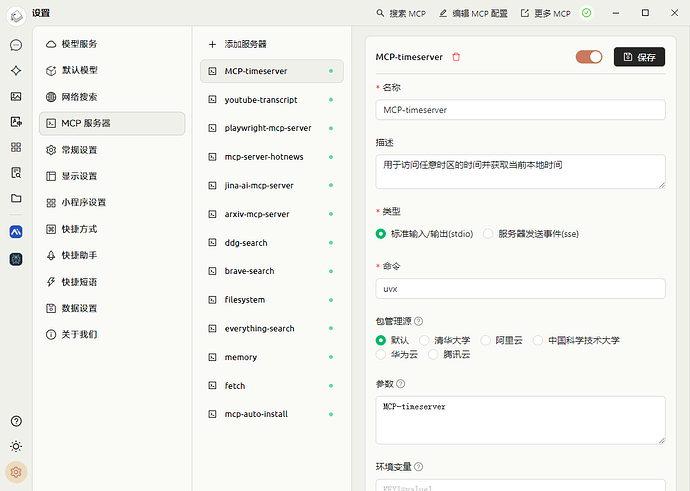Launch the blue pinned app icon
This screenshot has width=690, height=491.
(16, 232)
